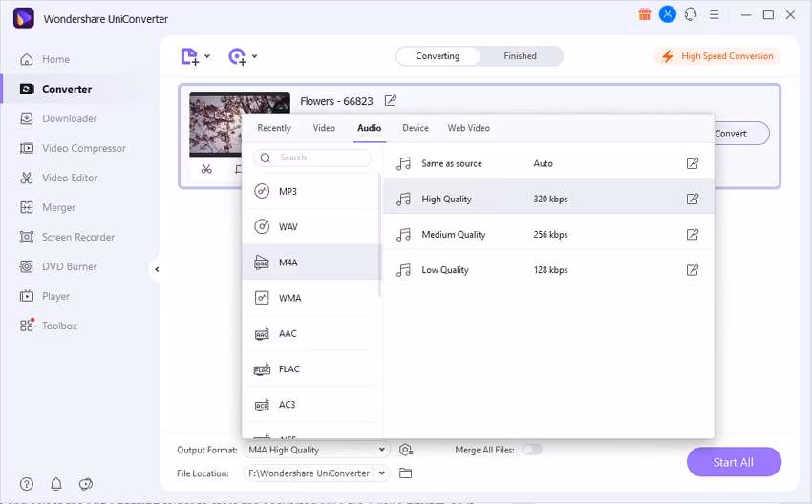Viewport: 812px width, 504px height.
Task: Click the trim scissors icon
Action: pos(206,169)
